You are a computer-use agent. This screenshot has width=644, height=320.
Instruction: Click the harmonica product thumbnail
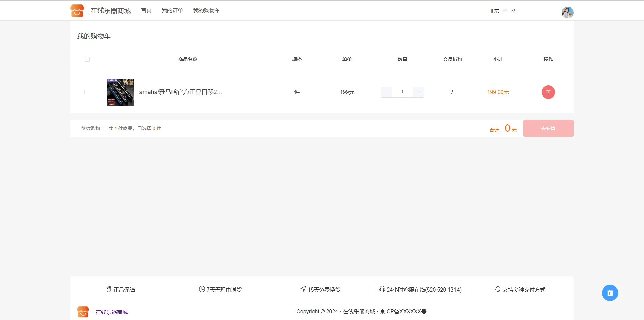click(121, 92)
